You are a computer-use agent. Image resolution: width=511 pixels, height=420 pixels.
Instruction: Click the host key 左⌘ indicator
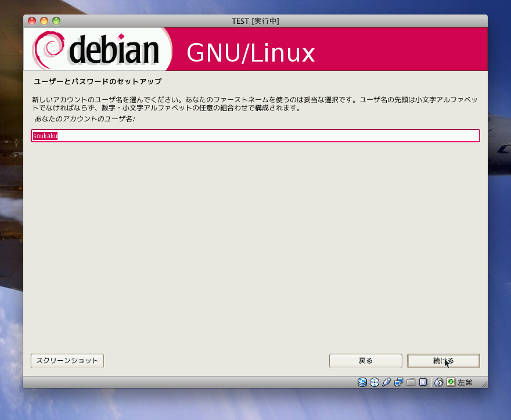pyautogui.click(x=465, y=382)
